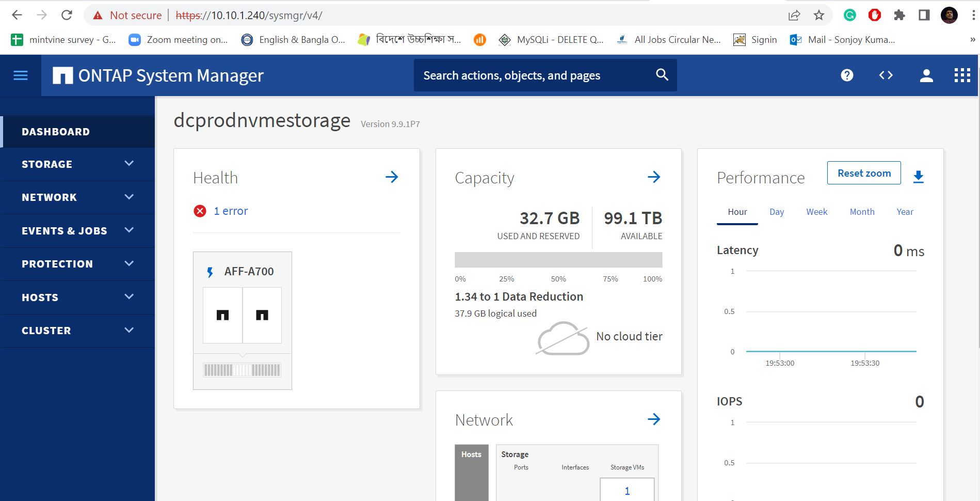Expand the Events & Jobs menu
Viewport: 980px width, 501px height.
77,231
